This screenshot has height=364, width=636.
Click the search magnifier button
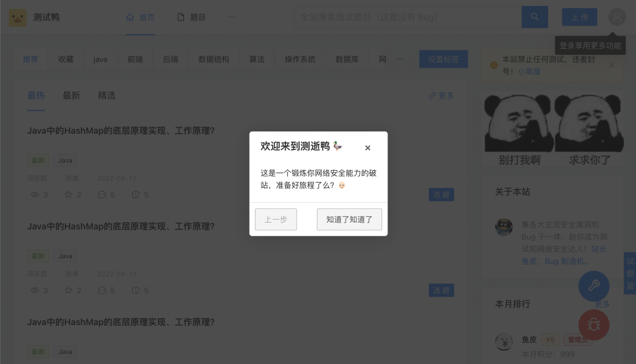pos(535,17)
